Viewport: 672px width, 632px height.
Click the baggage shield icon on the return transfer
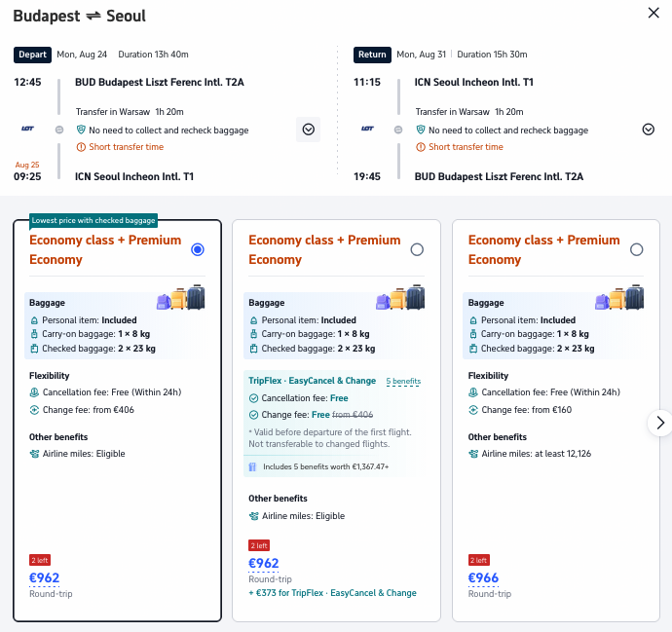point(421,130)
